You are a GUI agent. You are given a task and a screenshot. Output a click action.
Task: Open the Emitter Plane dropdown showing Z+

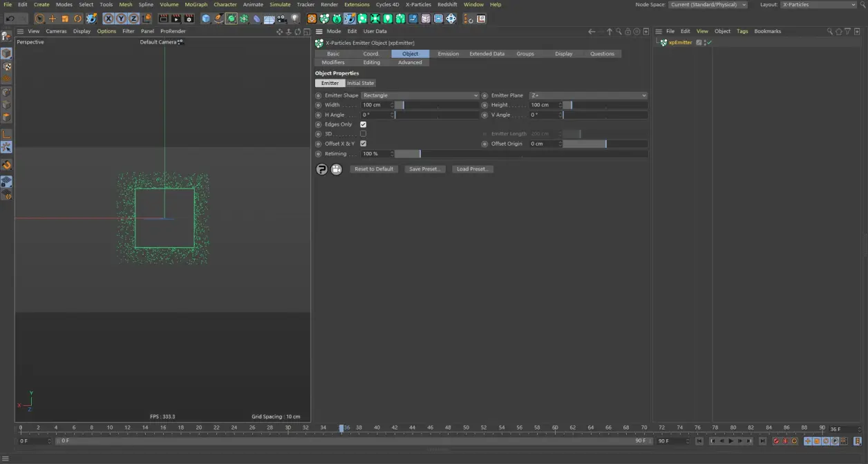click(x=587, y=95)
